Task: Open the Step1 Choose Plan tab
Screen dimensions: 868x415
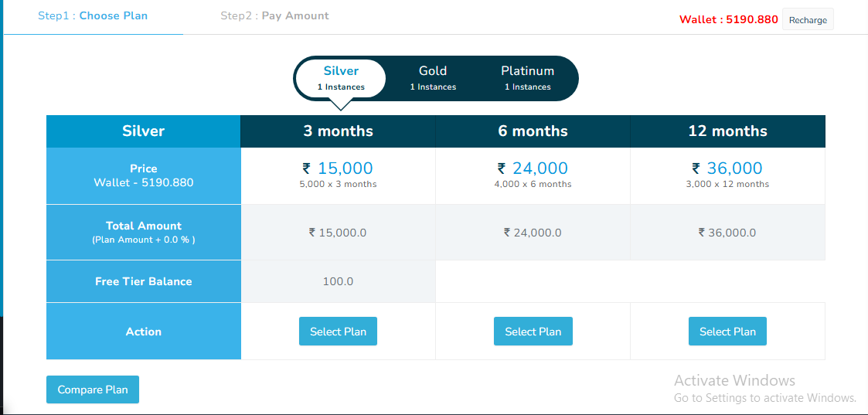Action: pyautogui.click(x=93, y=15)
